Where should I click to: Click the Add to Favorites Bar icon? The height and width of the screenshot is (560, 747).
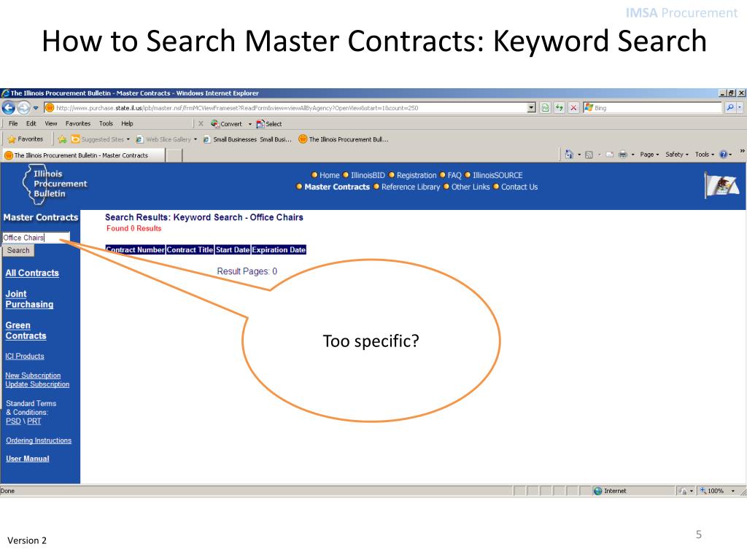point(62,139)
